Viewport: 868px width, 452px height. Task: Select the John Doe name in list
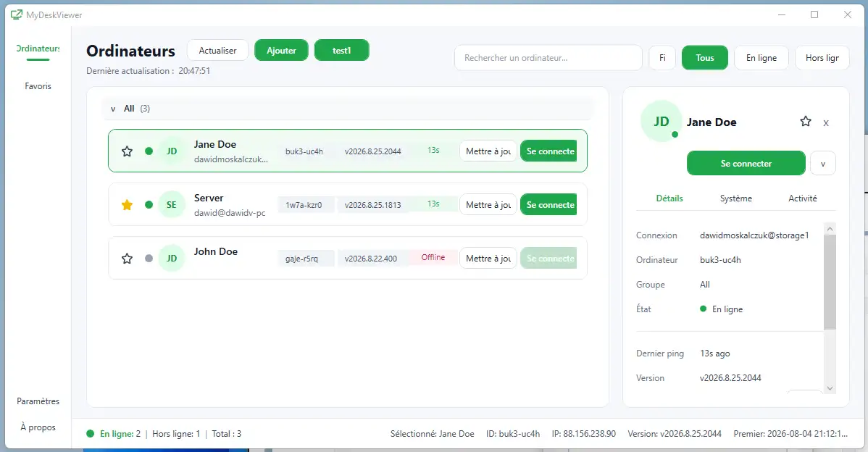[215, 252]
